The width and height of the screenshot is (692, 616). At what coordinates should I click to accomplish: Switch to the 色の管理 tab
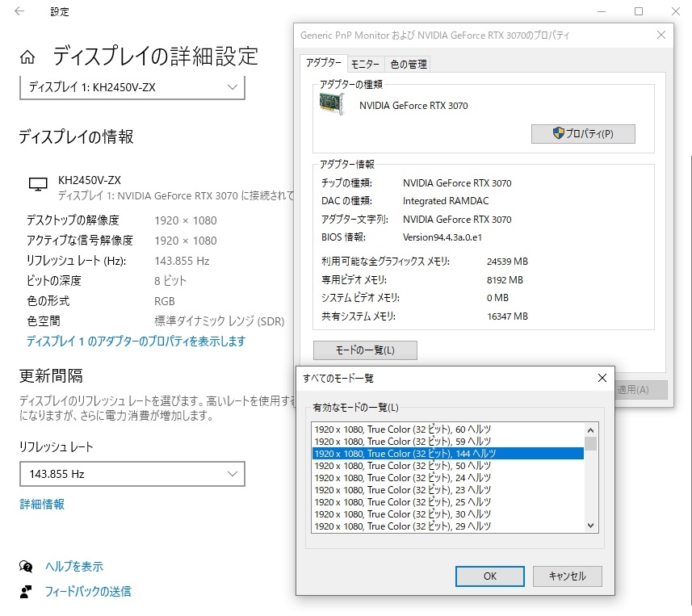pos(409,65)
